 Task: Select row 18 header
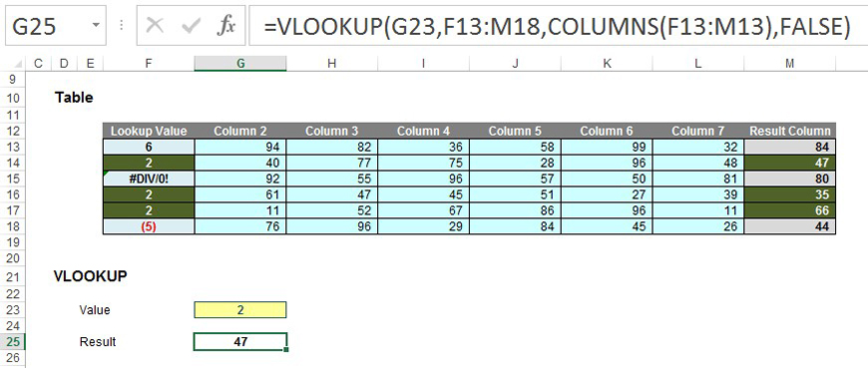click(x=13, y=227)
